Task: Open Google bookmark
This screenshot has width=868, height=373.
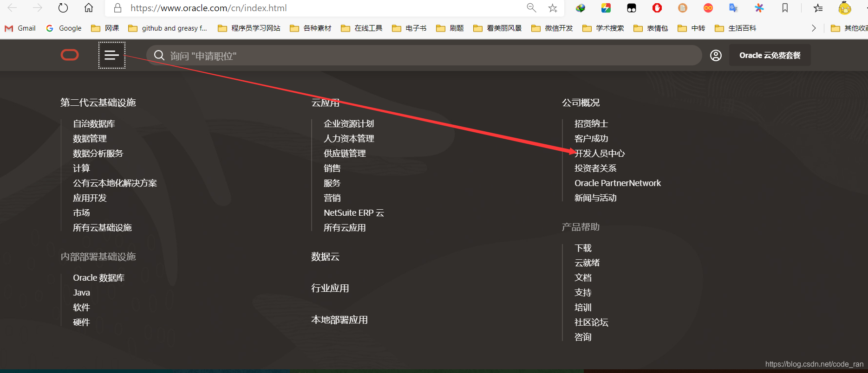Action: [64, 28]
